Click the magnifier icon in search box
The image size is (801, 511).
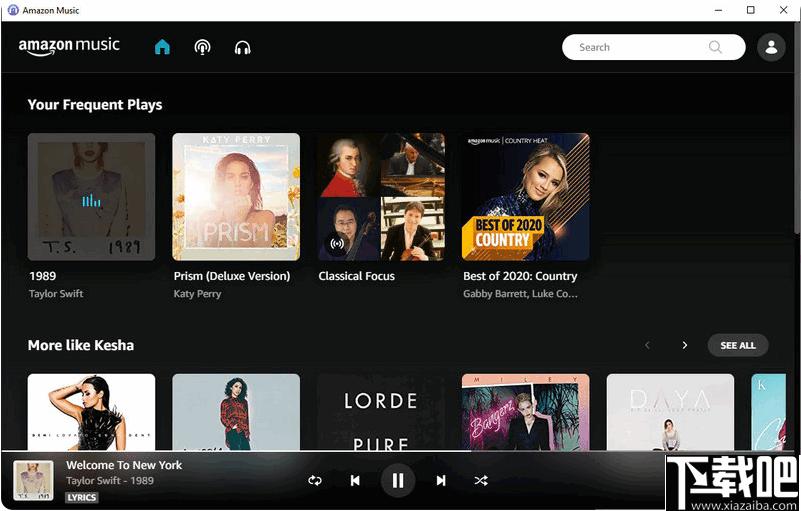tap(715, 47)
